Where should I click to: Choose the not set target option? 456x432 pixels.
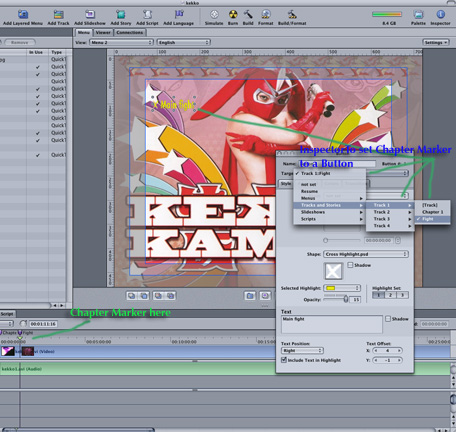(x=330, y=184)
